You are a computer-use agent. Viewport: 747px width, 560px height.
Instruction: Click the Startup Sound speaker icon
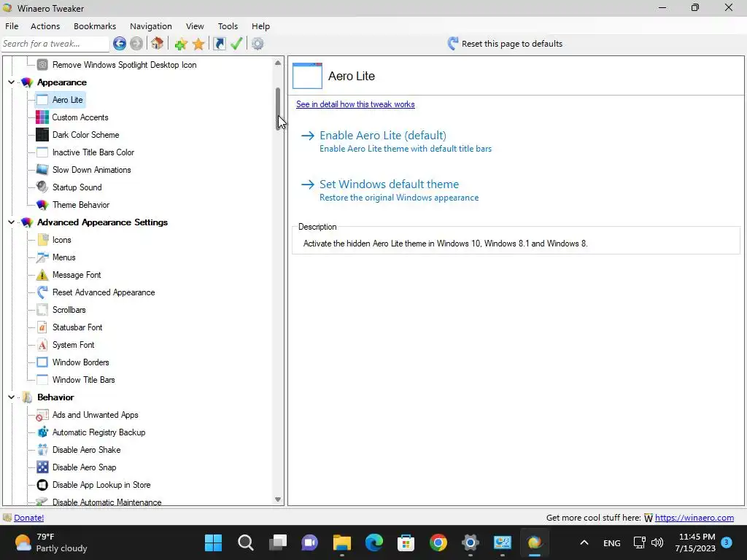[42, 187]
